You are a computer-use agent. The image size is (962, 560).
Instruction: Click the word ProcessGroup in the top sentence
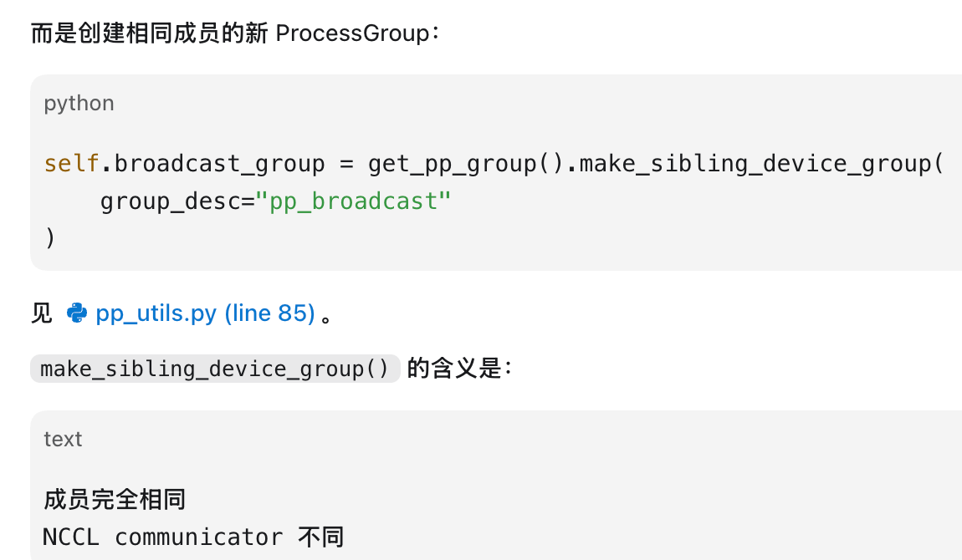pos(353,33)
